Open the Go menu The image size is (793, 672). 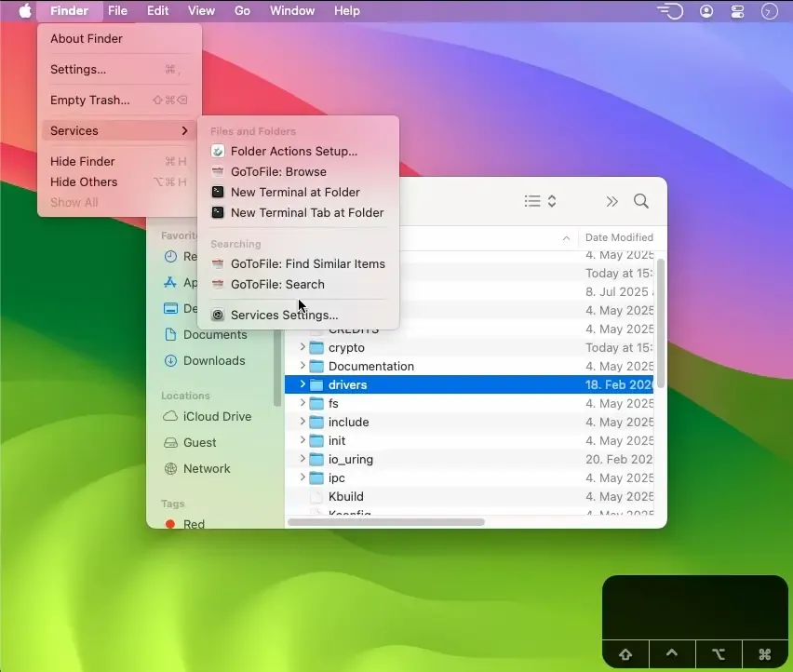[242, 10]
